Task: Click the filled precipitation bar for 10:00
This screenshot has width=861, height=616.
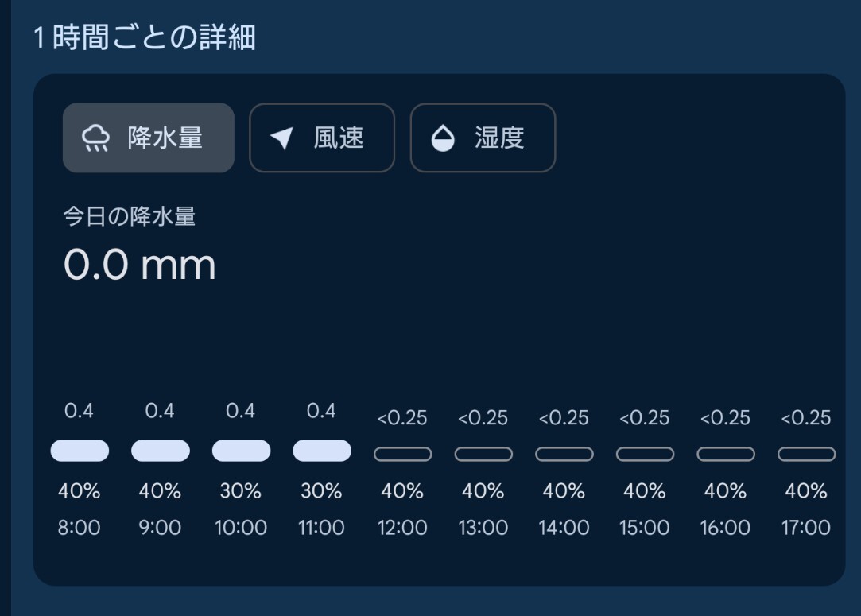Action: click(241, 451)
